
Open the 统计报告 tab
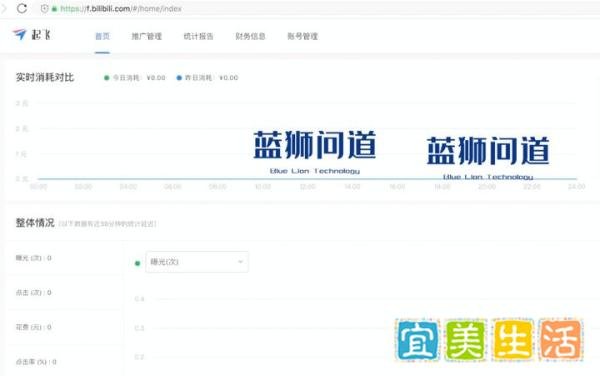click(198, 36)
